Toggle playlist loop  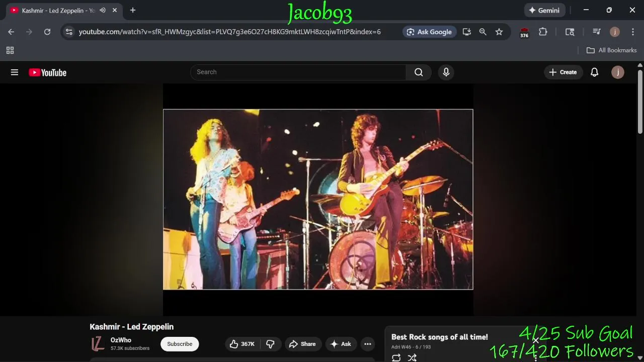click(x=396, y=357)
